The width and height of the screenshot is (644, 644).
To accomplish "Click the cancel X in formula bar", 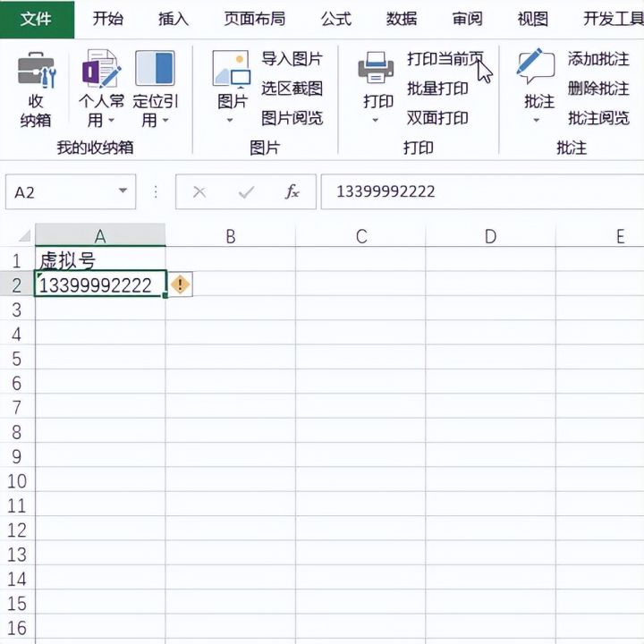I will pyautogui.click(x=199, y=191).
